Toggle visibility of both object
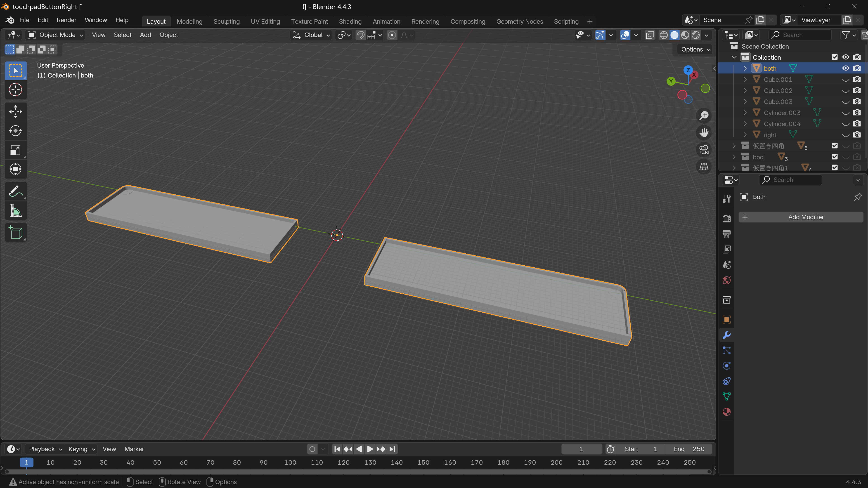868x488 pixels. 845,68
